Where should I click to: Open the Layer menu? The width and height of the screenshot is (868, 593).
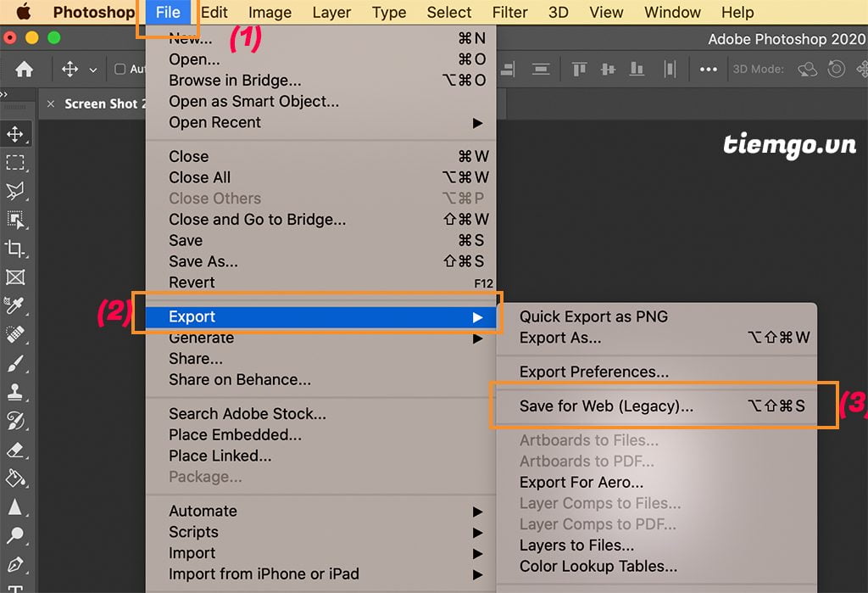pos(331,12)
